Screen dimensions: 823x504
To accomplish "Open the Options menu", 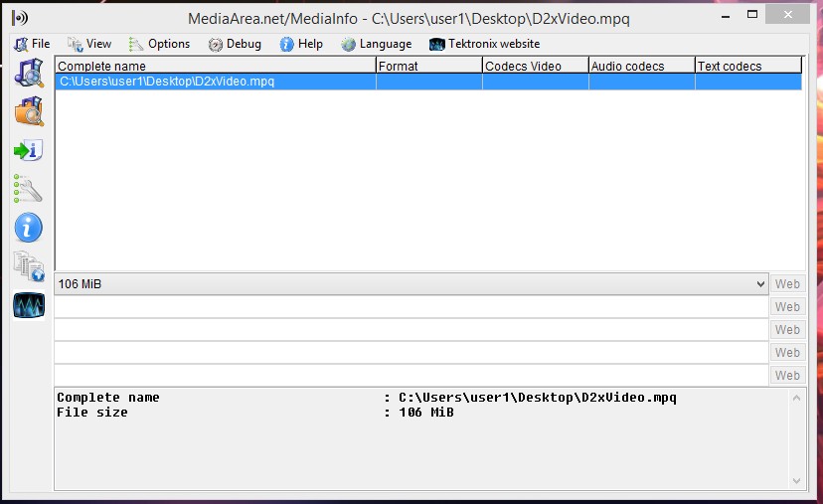I will click(160, 44).
